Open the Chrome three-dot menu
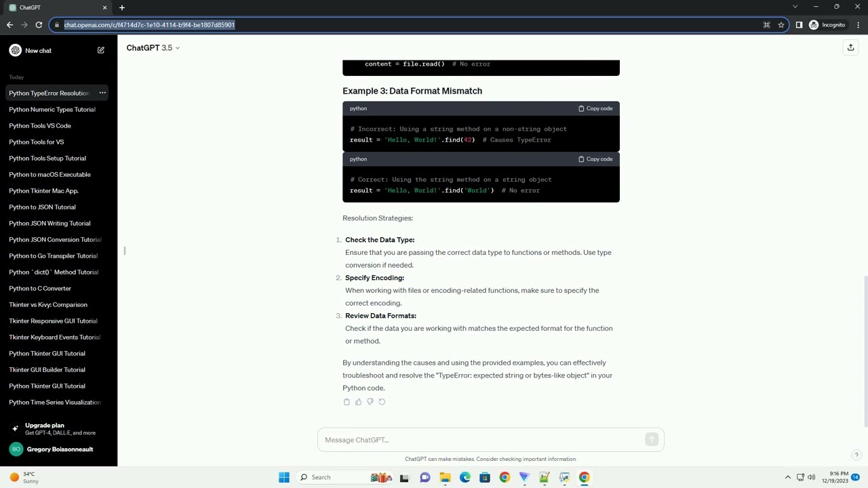This screenshot has width=868, height=488. click(x=858, y=25)
